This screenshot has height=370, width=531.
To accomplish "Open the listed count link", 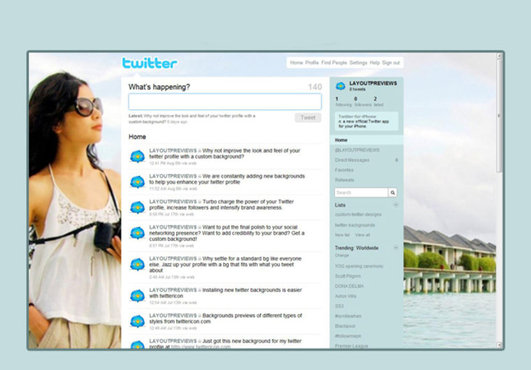I will (x=378, y=102).
